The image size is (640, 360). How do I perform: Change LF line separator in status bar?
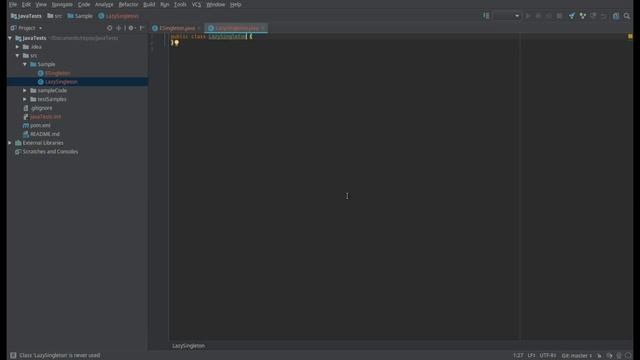click(x=531, y=356)
